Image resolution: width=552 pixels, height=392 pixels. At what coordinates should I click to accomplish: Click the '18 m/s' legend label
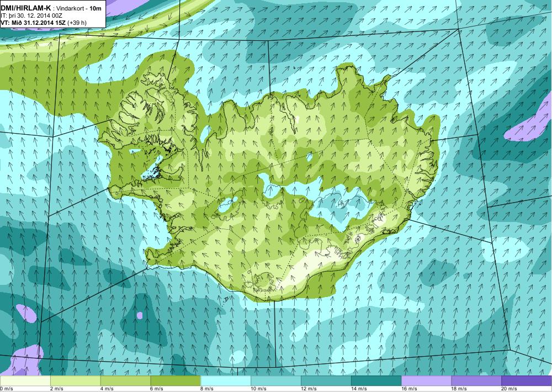[459, 389]
